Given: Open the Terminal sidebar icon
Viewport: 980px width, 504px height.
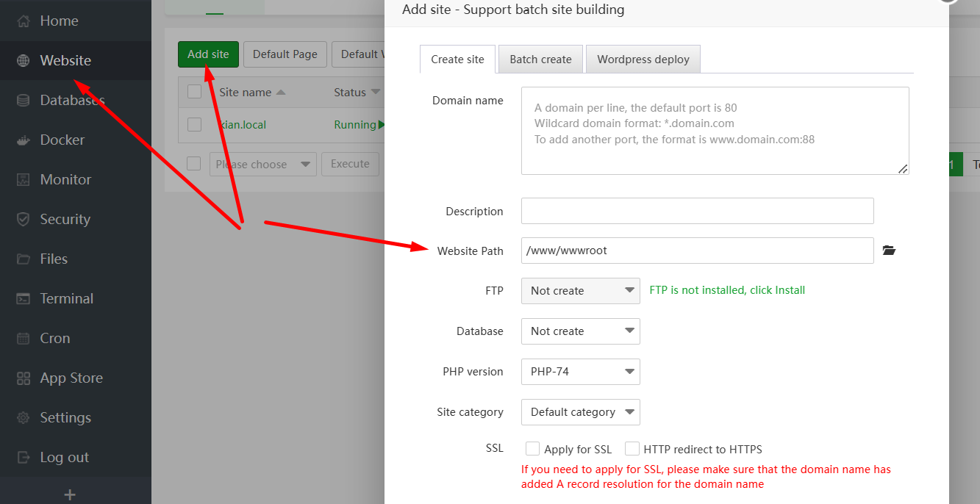Looking at the screenshot, I should (24, 299).
